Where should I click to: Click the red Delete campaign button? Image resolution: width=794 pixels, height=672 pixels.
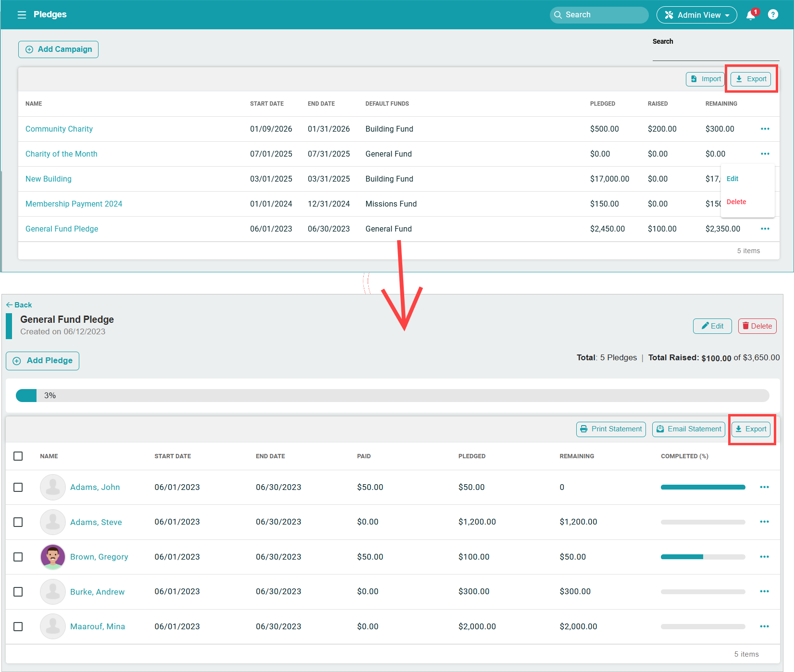click(x=757, y=326)
